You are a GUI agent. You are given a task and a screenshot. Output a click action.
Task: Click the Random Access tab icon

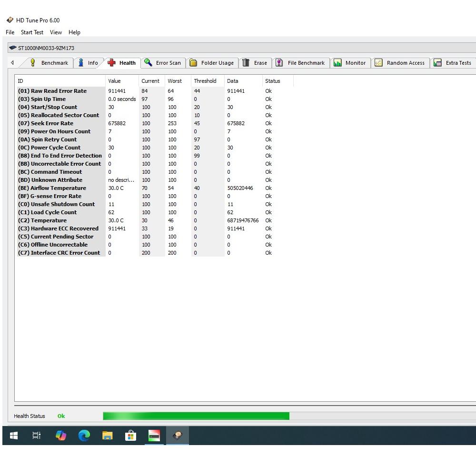(378, 62)
